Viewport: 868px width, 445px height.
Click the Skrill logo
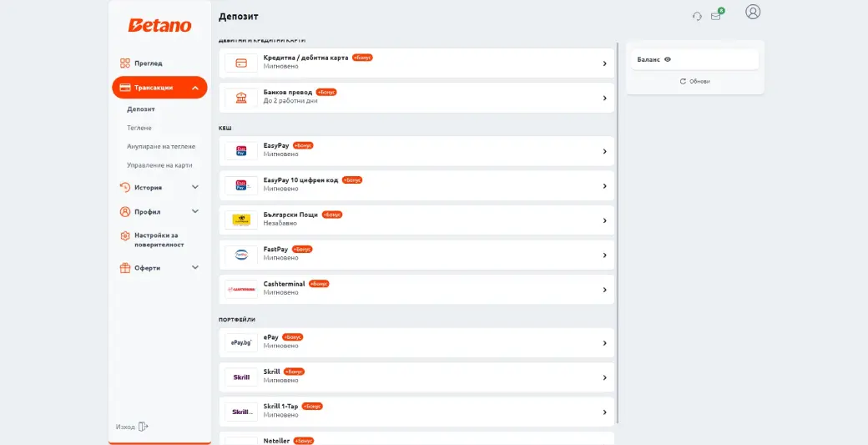pyautogui.click(x=241, y=377)
